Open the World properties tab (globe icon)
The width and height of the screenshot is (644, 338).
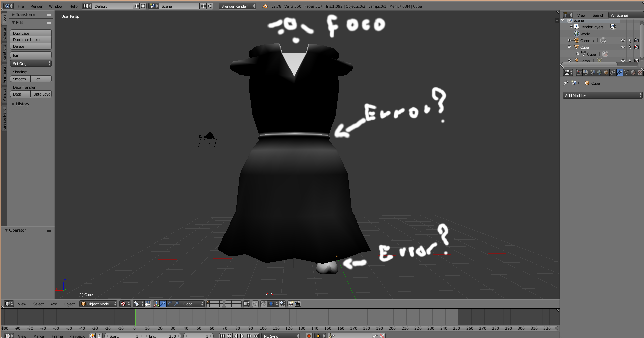599,72
